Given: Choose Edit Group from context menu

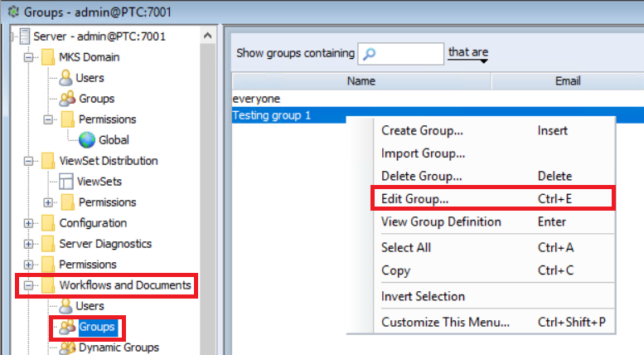Looking at the screenshot, I should click(x=414, y=199).
